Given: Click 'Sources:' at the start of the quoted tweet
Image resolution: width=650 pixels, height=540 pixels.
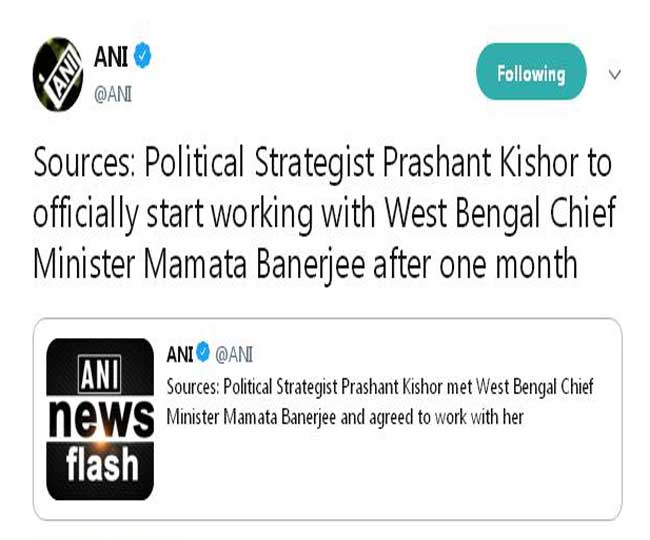Looking at the screenshot, I should pos(194,387).
